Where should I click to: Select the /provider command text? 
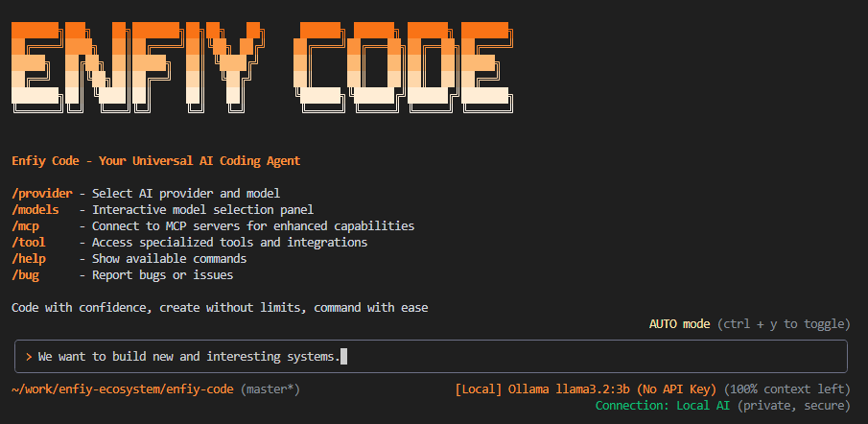click(42, 194)
